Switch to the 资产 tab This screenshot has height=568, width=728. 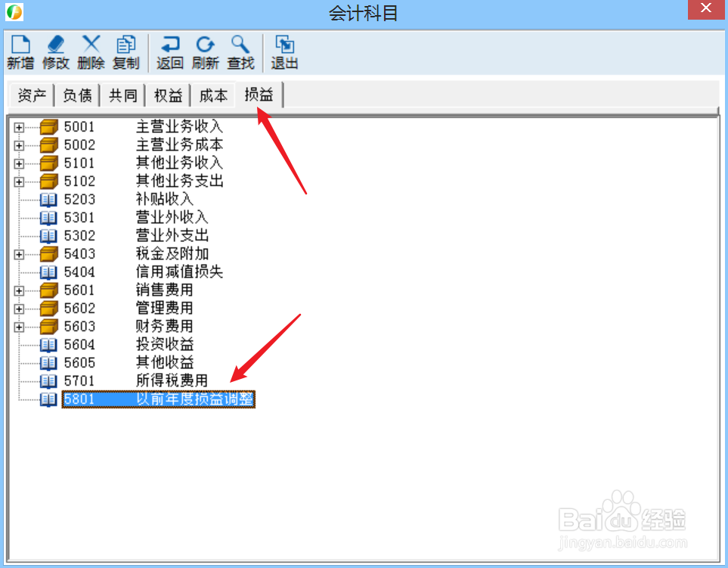click(32, 95)
